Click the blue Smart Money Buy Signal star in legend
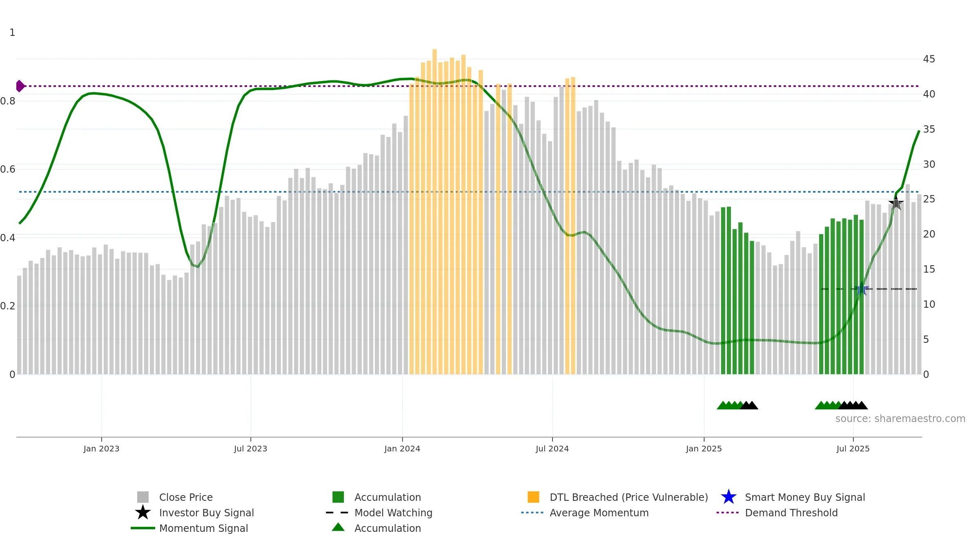The image size is (980, 551). [x=728, y=497]
